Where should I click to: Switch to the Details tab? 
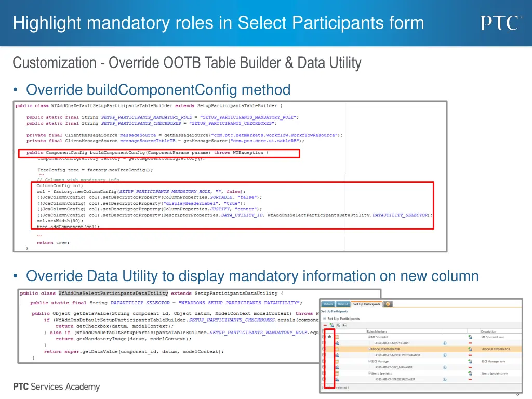(328, 304)
